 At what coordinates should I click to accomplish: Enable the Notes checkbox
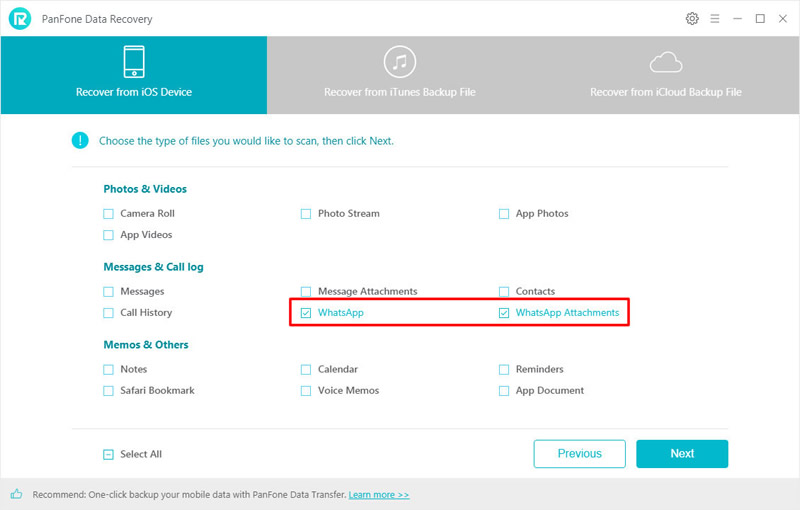coord(108,369)
